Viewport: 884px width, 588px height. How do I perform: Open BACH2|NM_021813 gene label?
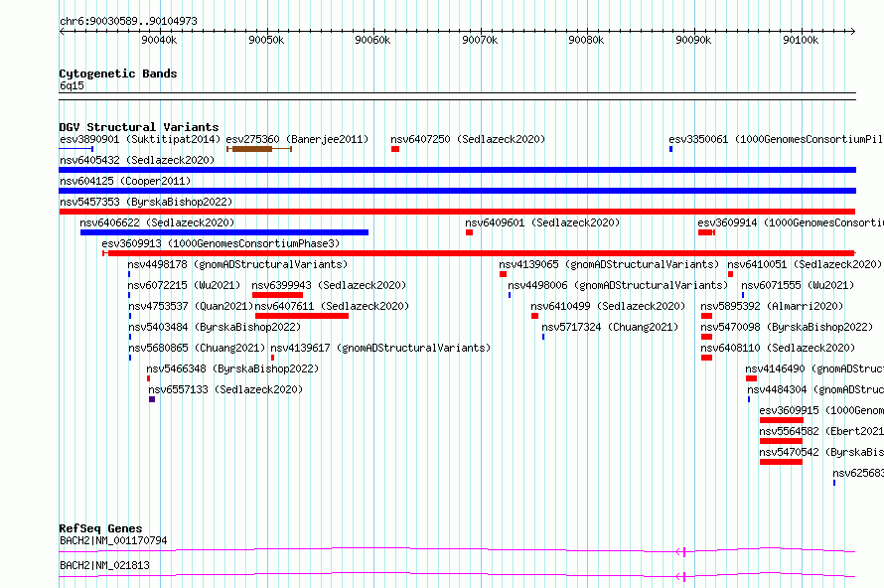click(104, 565)
